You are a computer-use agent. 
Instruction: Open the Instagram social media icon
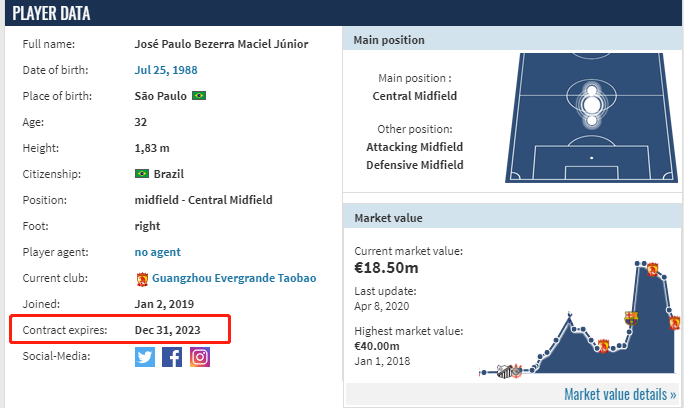click(200, 357)
